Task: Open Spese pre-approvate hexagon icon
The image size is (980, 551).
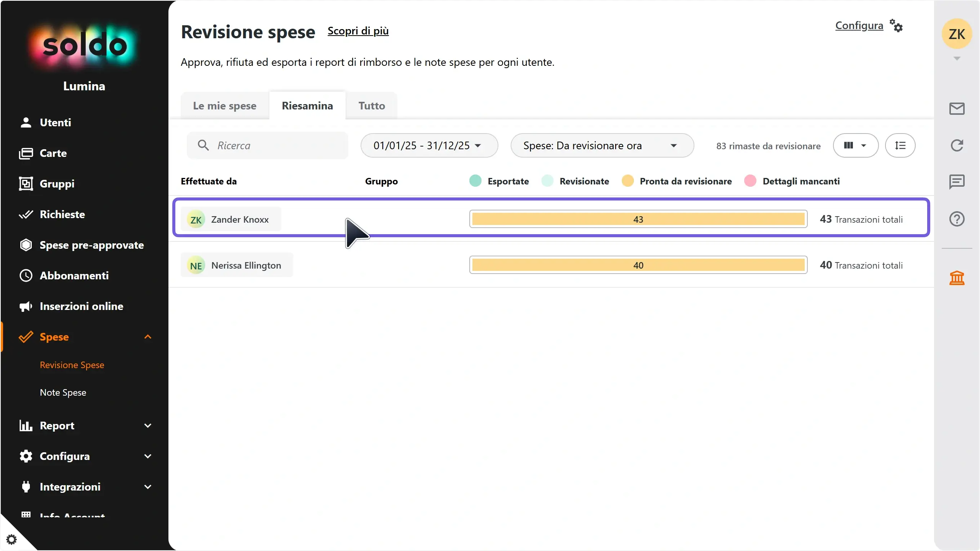Action: pos(26,245)
